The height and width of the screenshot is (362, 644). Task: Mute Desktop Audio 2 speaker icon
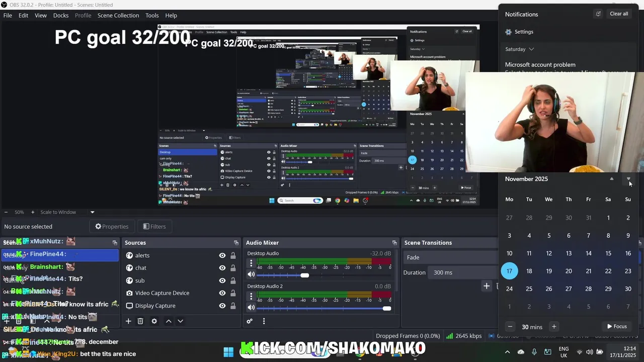point(251,308)
